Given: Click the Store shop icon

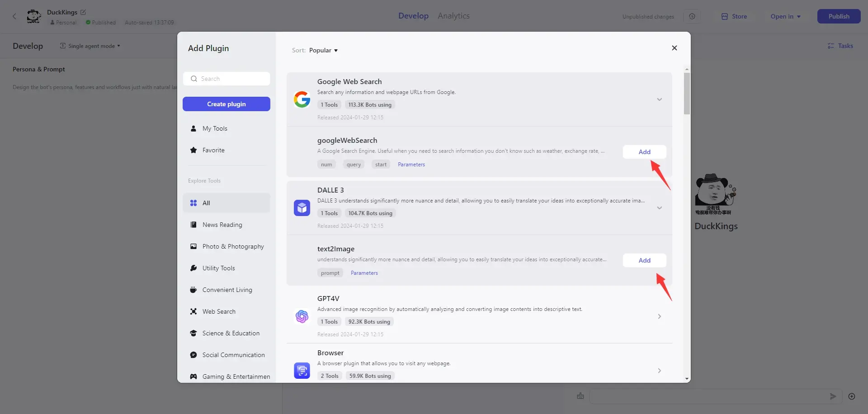Looking at the screenshot, I should (x=725, y=16).
